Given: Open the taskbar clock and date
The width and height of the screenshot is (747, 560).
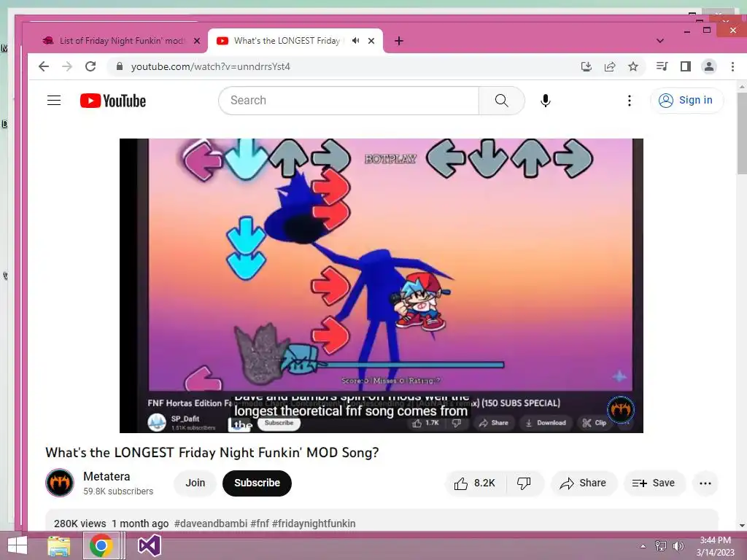Looking at the screenshot, I should tap(716, 546).
